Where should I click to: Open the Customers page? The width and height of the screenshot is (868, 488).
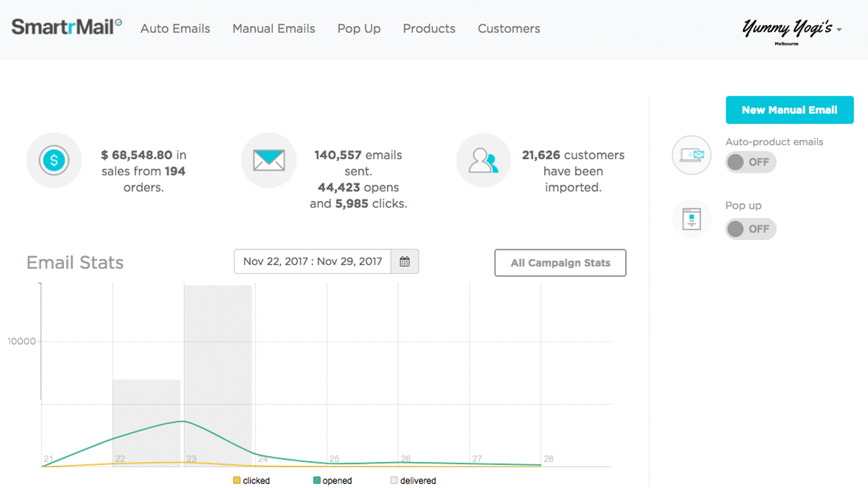tap(509, 29)
